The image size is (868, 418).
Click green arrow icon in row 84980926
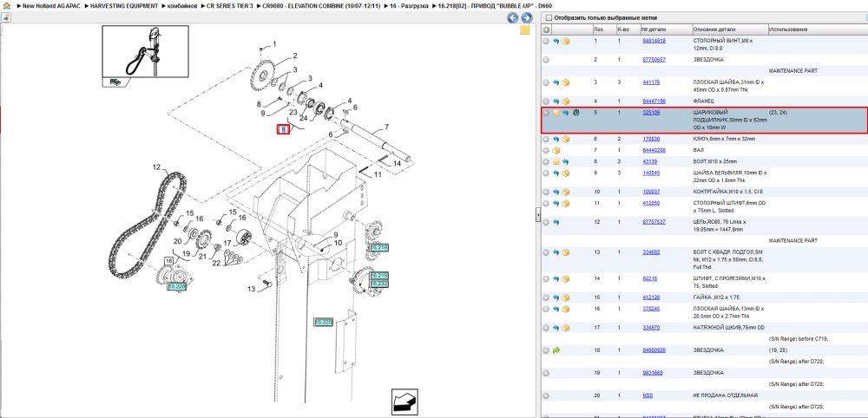tap(556, 350)
